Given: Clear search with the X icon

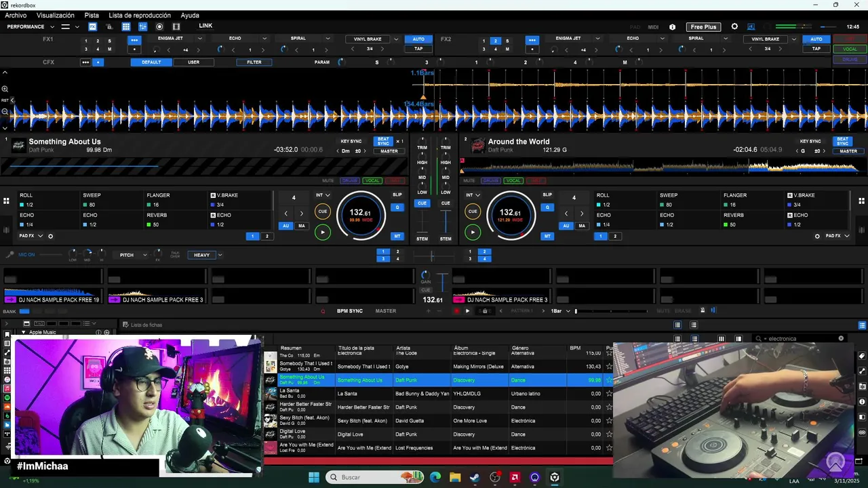Looking at the screenshot, I should (841, 338).
